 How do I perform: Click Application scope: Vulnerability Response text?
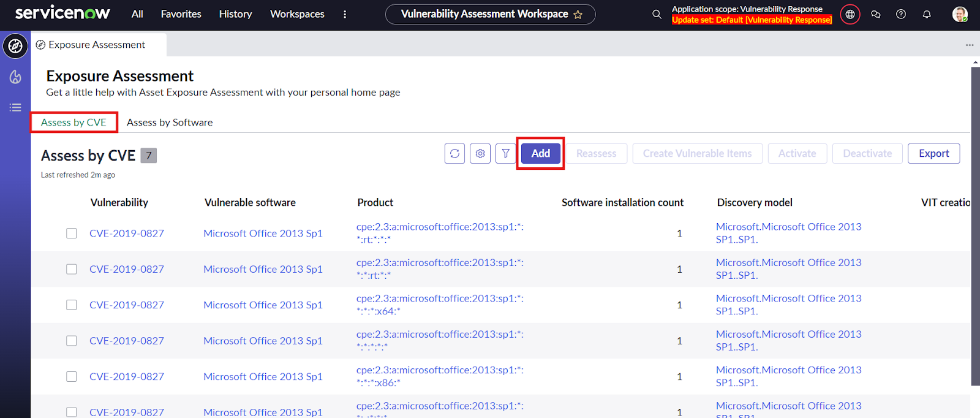[747, 9]
